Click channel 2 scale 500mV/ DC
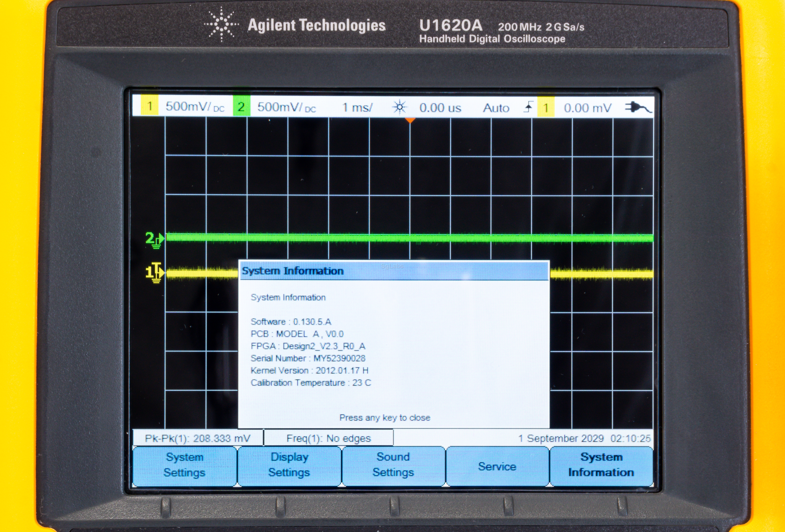This screenshot has width=785, height=532. click(286, 107)
